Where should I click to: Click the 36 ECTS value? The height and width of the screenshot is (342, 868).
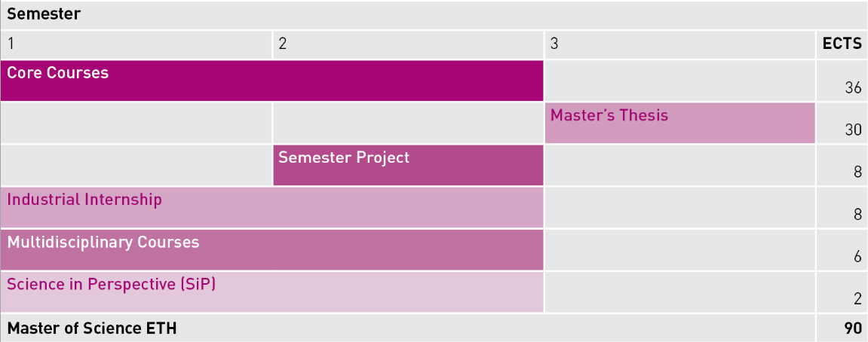(853, 88)
